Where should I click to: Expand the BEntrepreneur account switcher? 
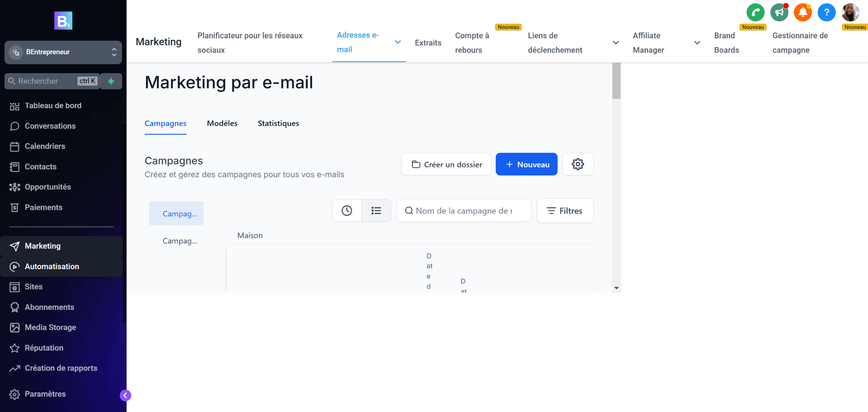coord(63,52)
